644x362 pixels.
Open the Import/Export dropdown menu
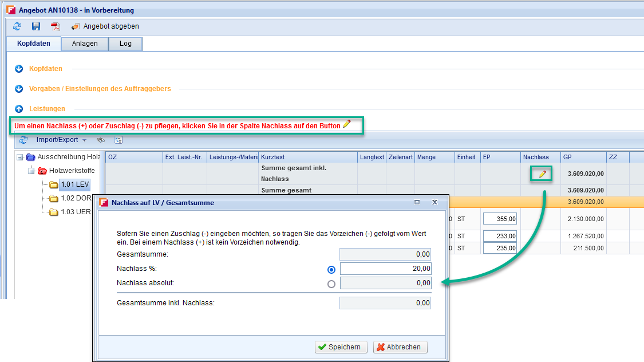61,140
